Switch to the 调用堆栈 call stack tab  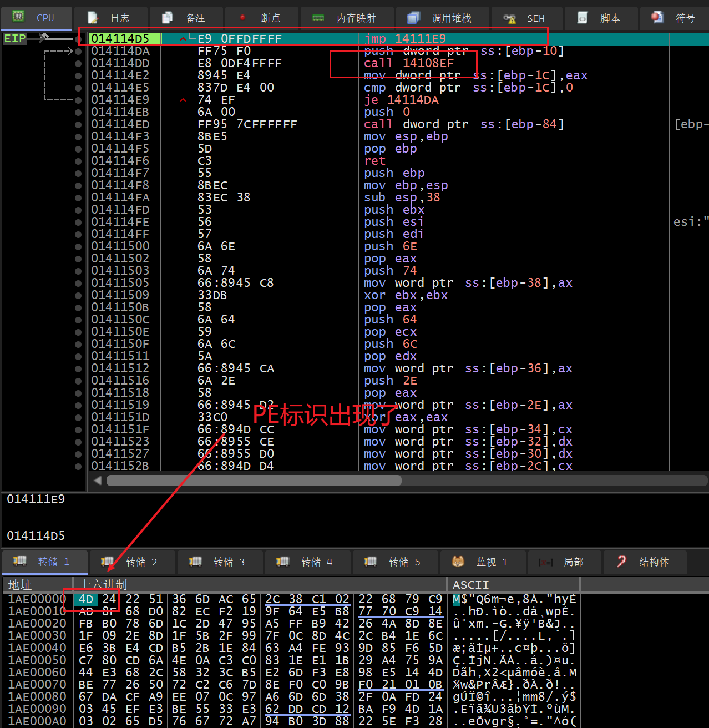(442, 18)
